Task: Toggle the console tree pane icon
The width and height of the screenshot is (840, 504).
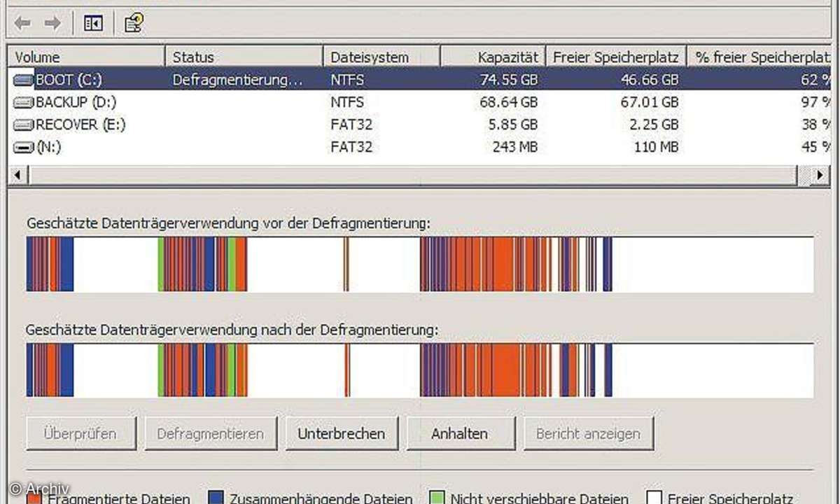Action: pos(93,24)
